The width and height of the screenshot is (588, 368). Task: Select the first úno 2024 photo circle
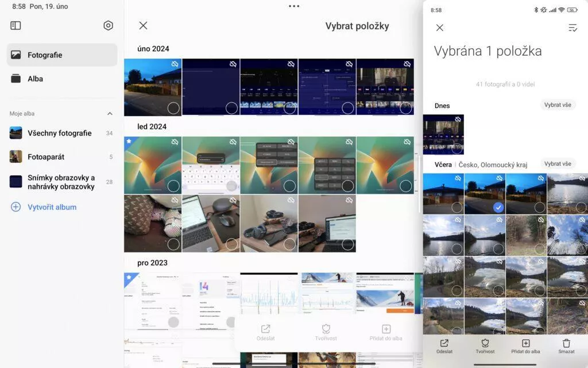tap(173, 108)
